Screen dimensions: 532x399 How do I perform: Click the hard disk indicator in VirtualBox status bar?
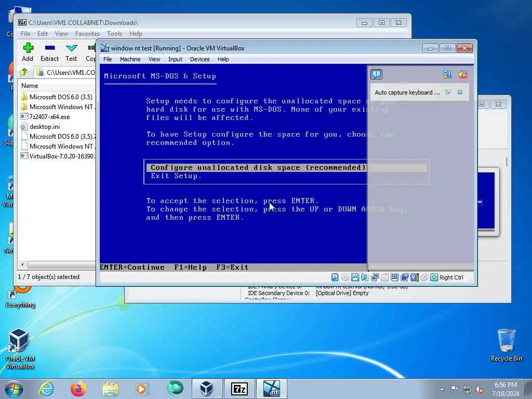335,277
